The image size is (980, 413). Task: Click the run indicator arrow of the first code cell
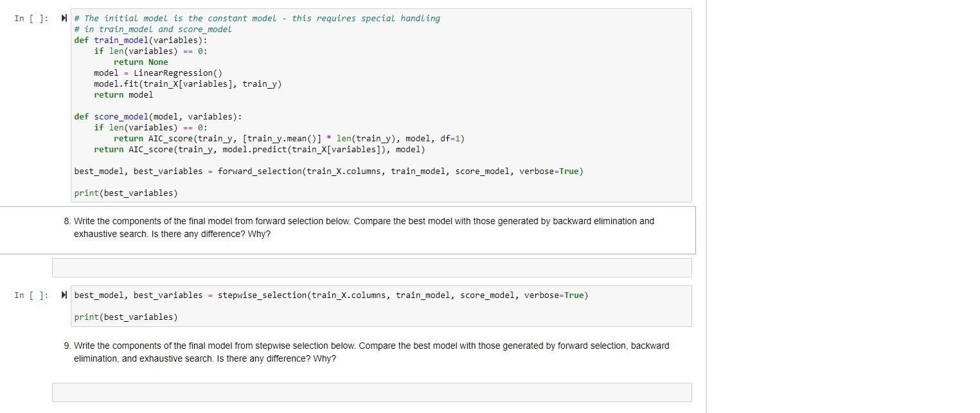click(x=63, y=18)
